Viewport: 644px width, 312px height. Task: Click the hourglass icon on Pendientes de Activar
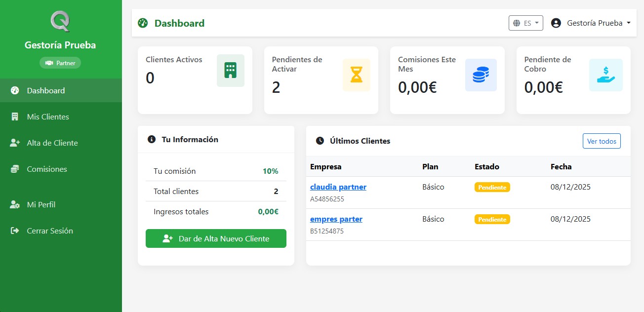coord(357,75)
